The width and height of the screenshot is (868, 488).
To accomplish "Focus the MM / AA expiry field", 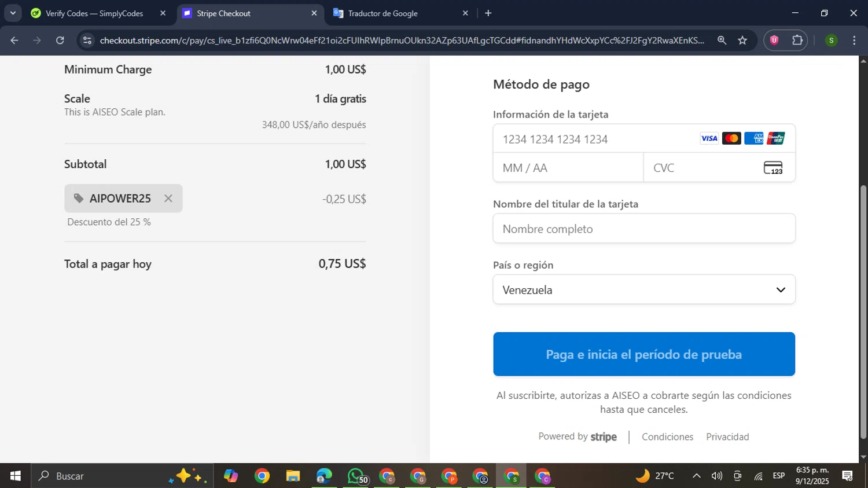I will (568, 168).
